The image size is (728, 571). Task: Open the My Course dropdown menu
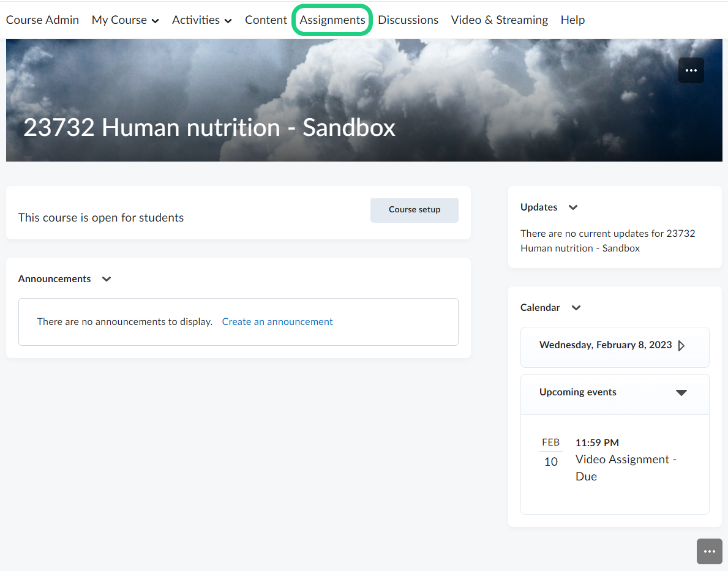click(125, 20)
